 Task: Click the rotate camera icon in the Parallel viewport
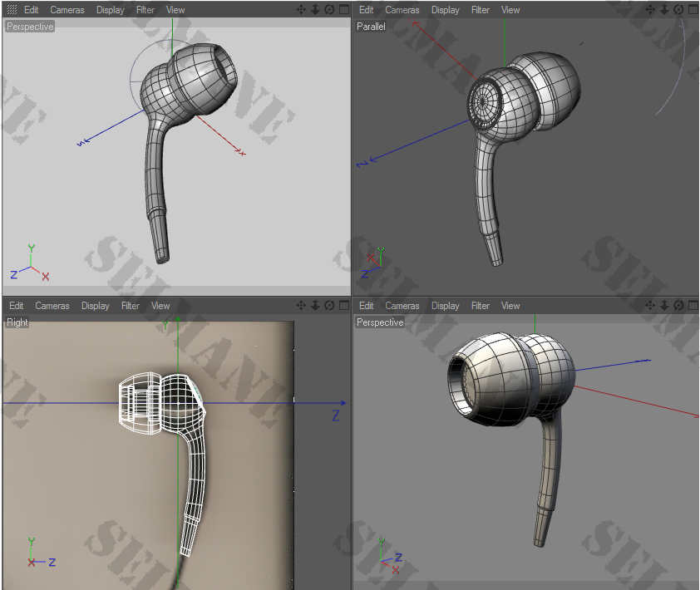click(x=678, y=9)
